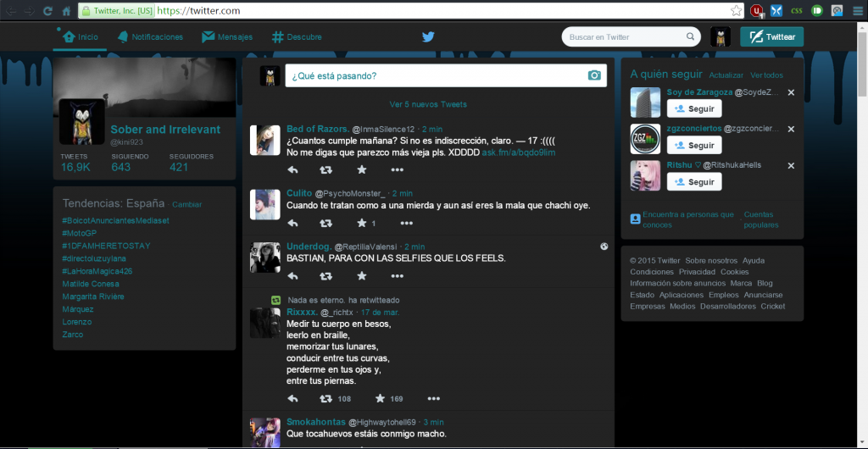Favorite Culito's tweet with star icon
The height and width of the screenshot is (449, 868).
pos(361,224)
